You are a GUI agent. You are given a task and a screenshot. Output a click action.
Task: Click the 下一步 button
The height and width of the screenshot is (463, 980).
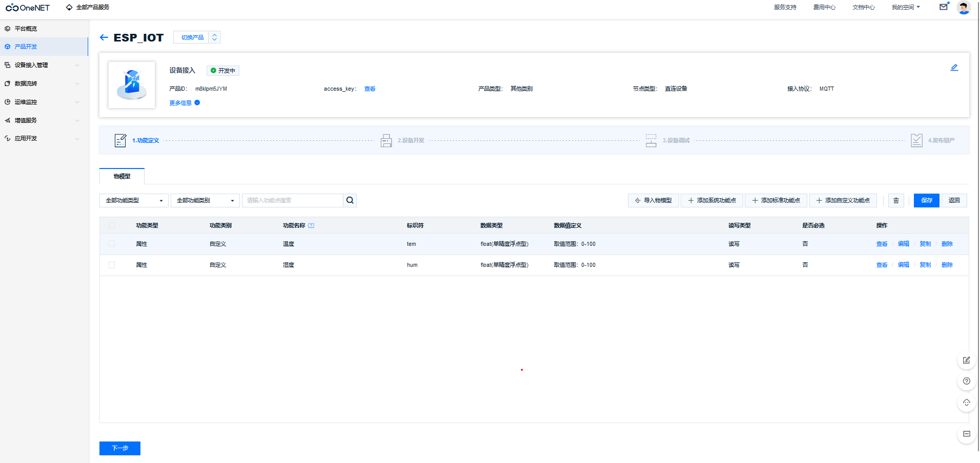pos(120,448)
